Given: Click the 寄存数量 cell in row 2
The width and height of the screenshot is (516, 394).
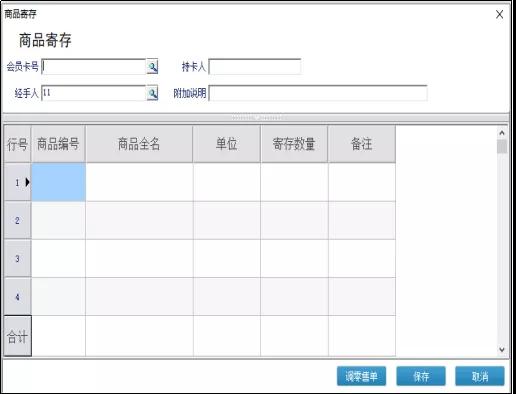Looking at the screenshot, I should point(294,220).
